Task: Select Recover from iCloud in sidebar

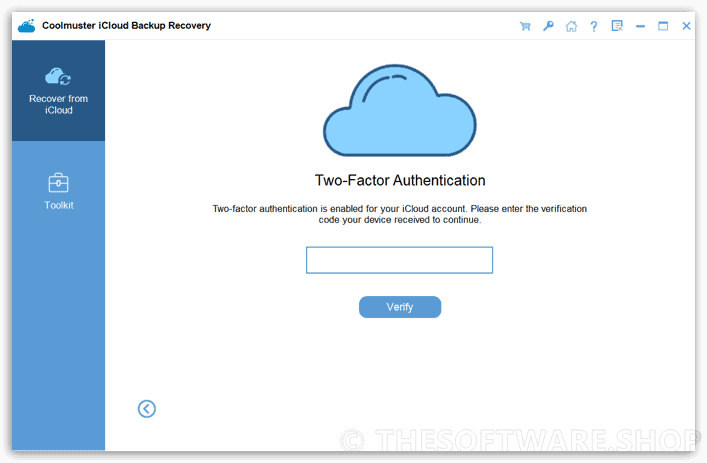Action: click(58, 91)
